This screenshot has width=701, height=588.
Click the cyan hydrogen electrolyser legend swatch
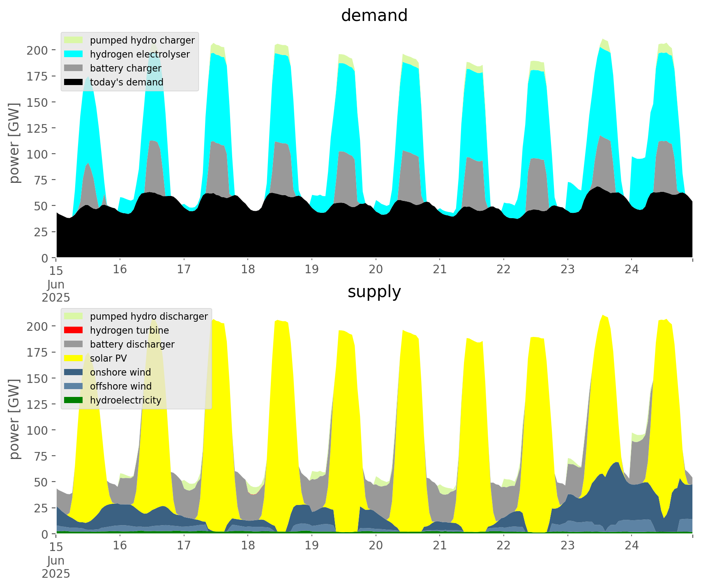pos(74,54)
